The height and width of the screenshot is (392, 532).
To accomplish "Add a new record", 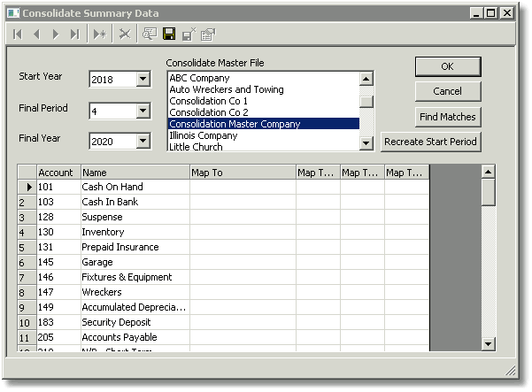I will pos(100,35).
